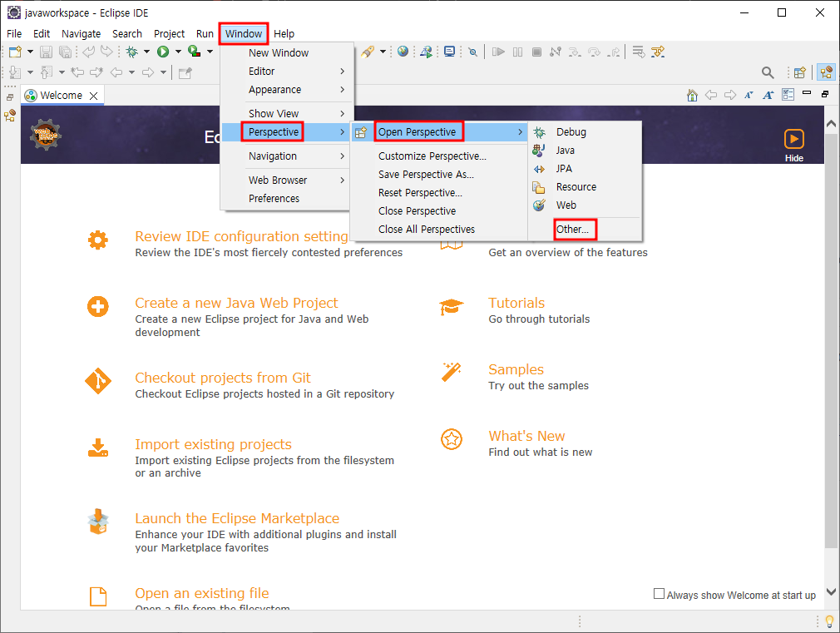Screen dimensions: 840x633
Task: Expand the Navigation submenu arrow
Action: point(342,156)
